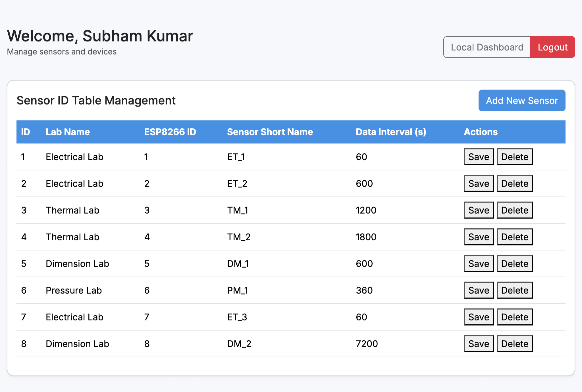Save the ET_2 sensor row

(x=479, y=184)
